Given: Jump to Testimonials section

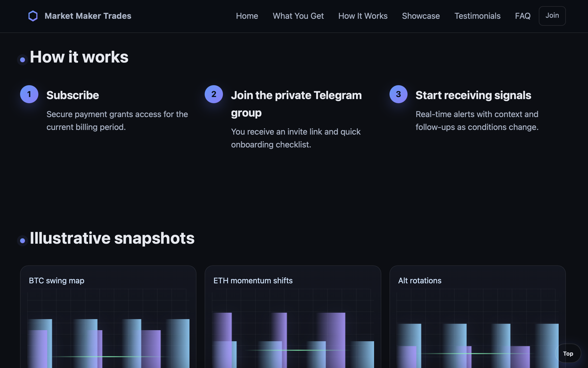Looking at the screenshot, I should coord(477,16).
